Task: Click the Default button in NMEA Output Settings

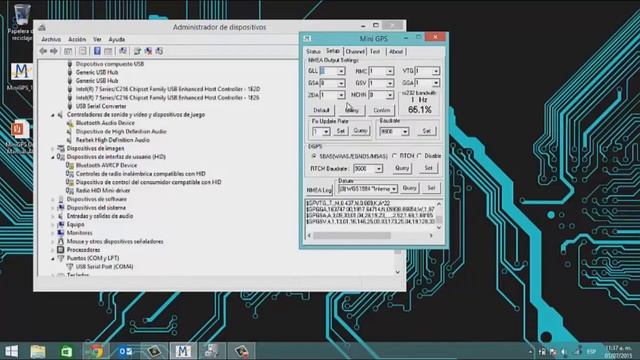Action: 321,110
